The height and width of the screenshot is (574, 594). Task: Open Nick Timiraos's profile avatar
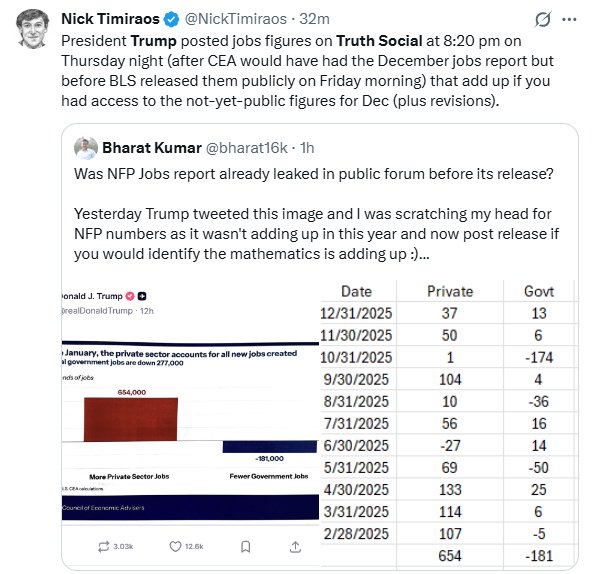33,29
